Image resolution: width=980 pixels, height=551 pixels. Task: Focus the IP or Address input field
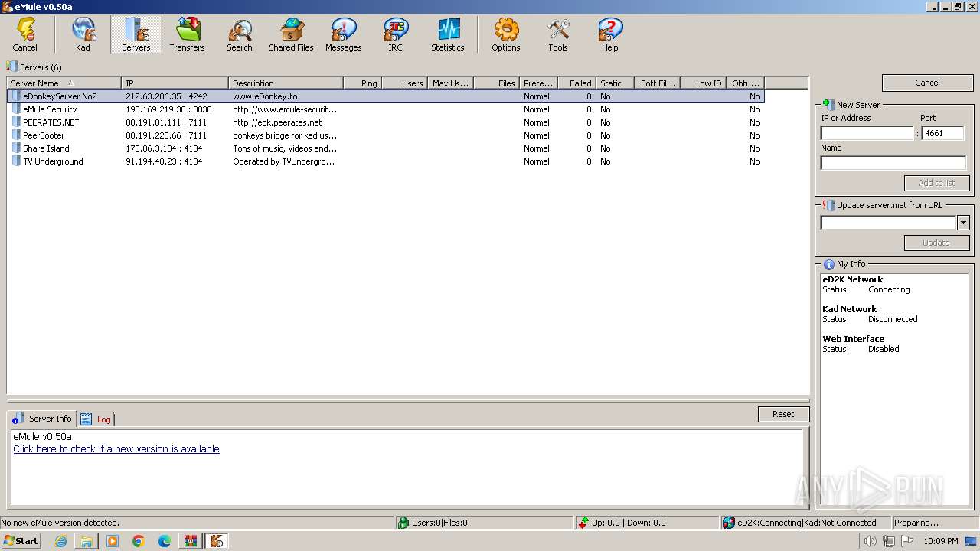point(867,133)
